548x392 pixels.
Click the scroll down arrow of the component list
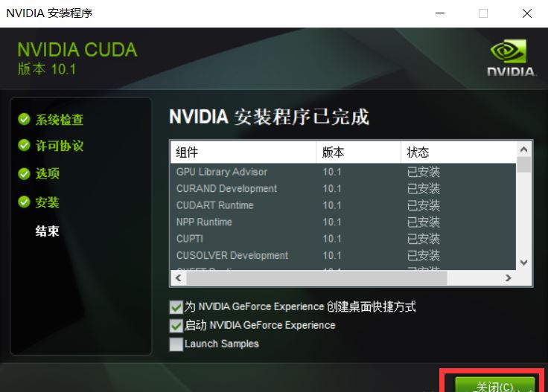pos(523,263)
